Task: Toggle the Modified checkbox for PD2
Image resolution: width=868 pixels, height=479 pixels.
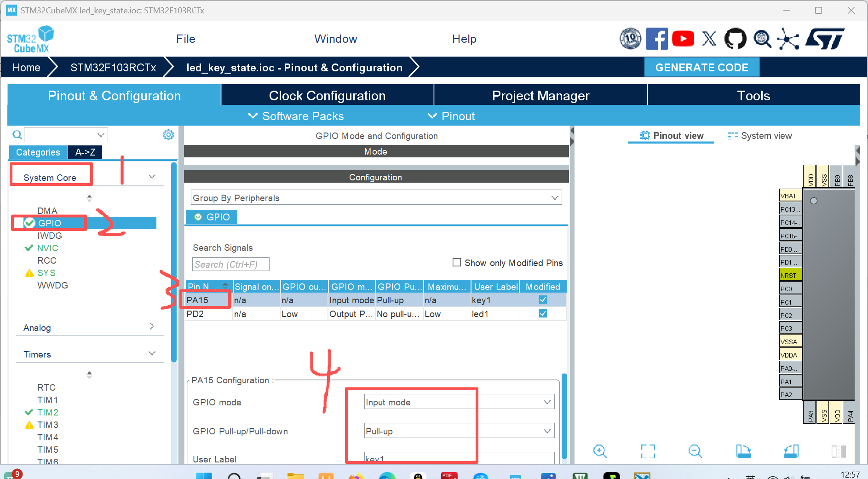Action: [x=543, y=313]
